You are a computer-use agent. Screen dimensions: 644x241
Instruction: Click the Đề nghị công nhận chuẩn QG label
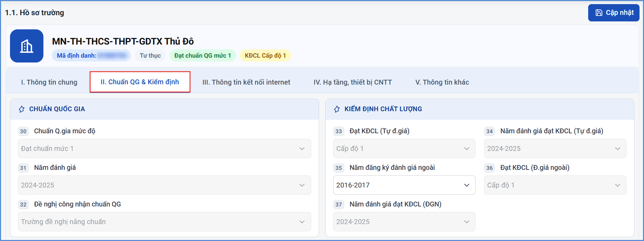78,204
